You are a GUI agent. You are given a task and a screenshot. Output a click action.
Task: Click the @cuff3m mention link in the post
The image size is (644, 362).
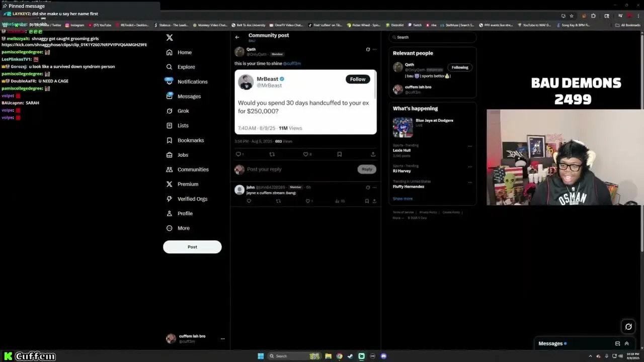tap(292, 63)
